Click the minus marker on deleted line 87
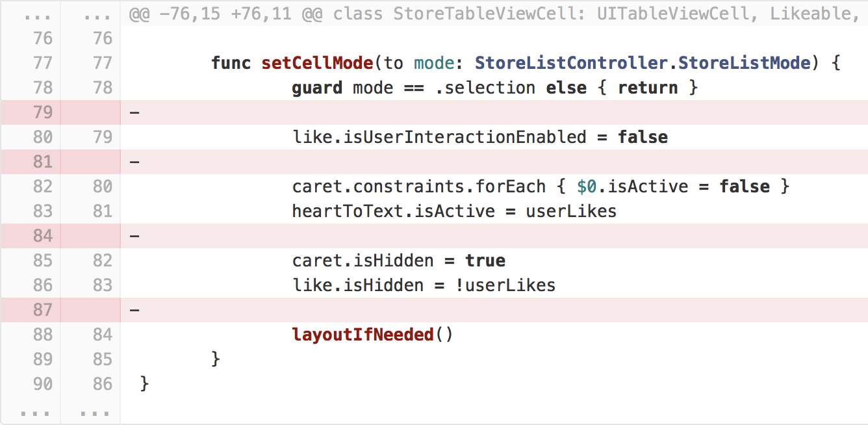The width and height of the screenshot is (868, 425). [134, 310]
